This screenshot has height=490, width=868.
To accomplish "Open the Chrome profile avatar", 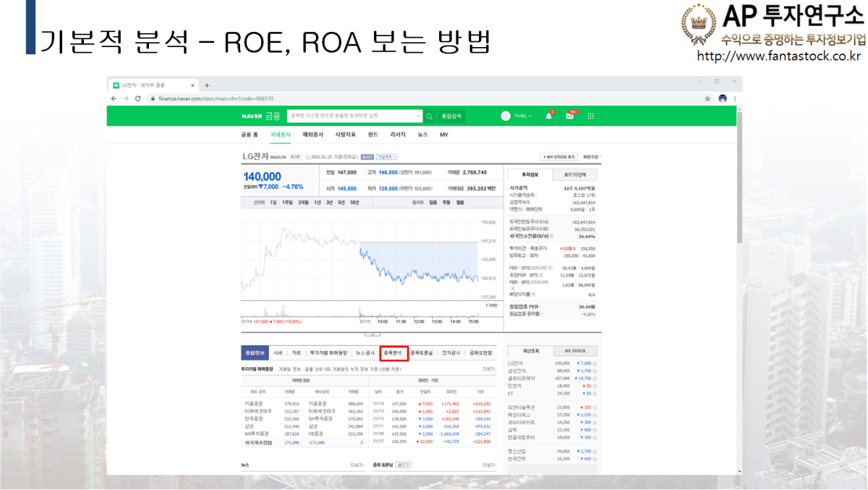I will (x=722, y=98).
